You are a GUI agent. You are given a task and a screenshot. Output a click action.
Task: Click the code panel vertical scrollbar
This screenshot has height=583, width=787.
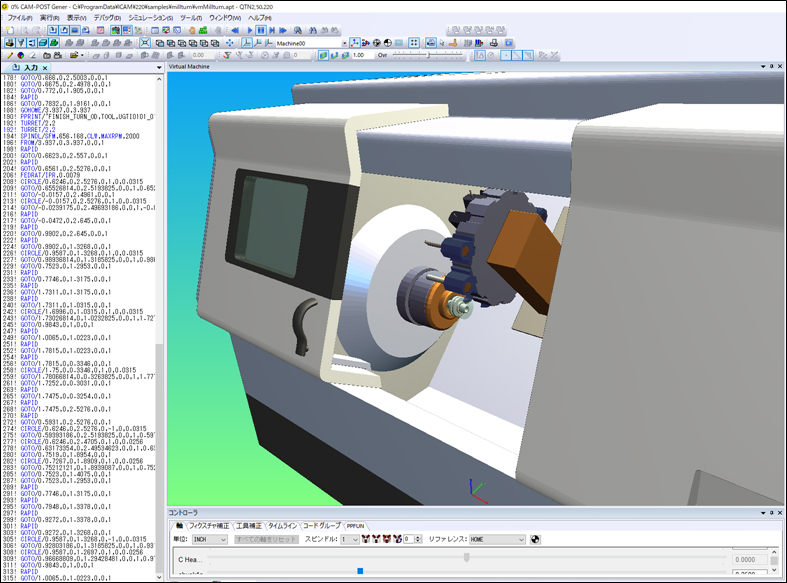159,326
